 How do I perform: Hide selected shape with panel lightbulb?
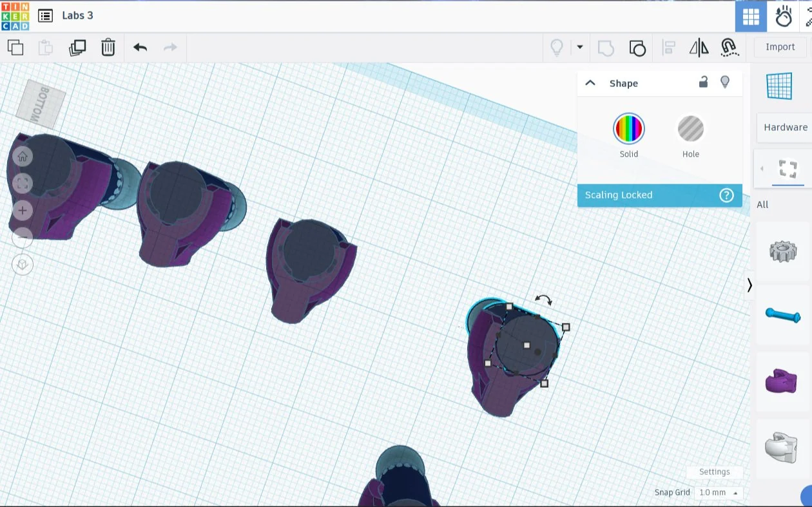(x=725, y=82)
